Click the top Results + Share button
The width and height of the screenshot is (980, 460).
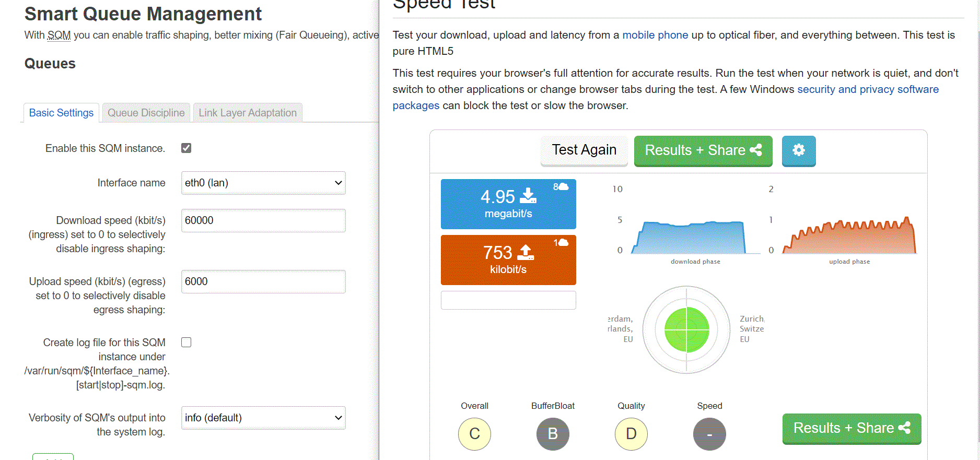703,150
